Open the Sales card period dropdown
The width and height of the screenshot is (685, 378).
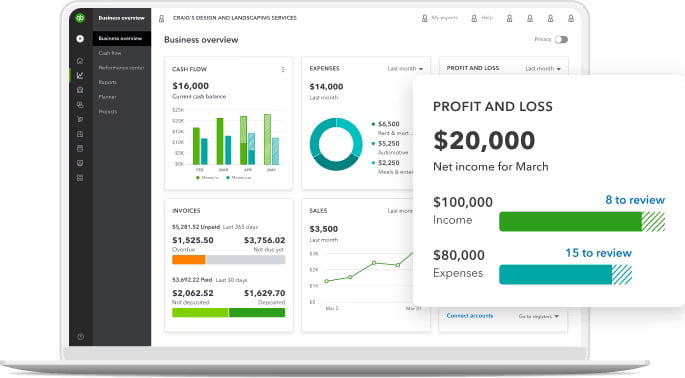click(x=400, y=211)
